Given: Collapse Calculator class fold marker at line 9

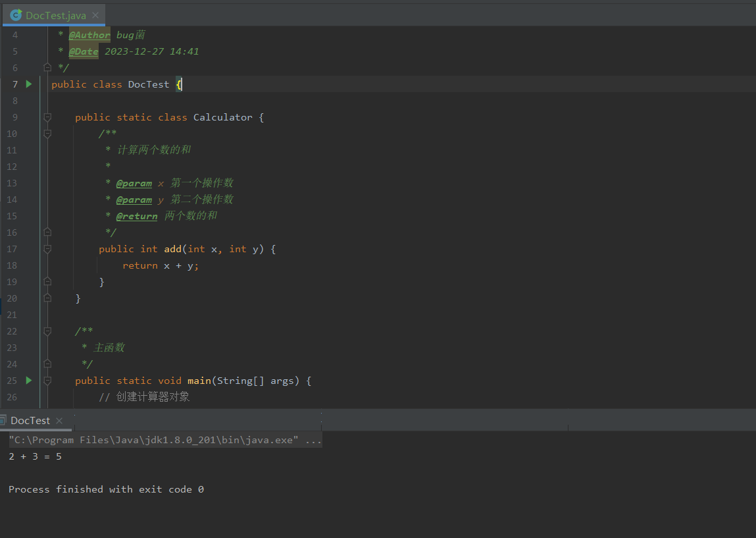Looking at the screenshot, I should point(47,117).
